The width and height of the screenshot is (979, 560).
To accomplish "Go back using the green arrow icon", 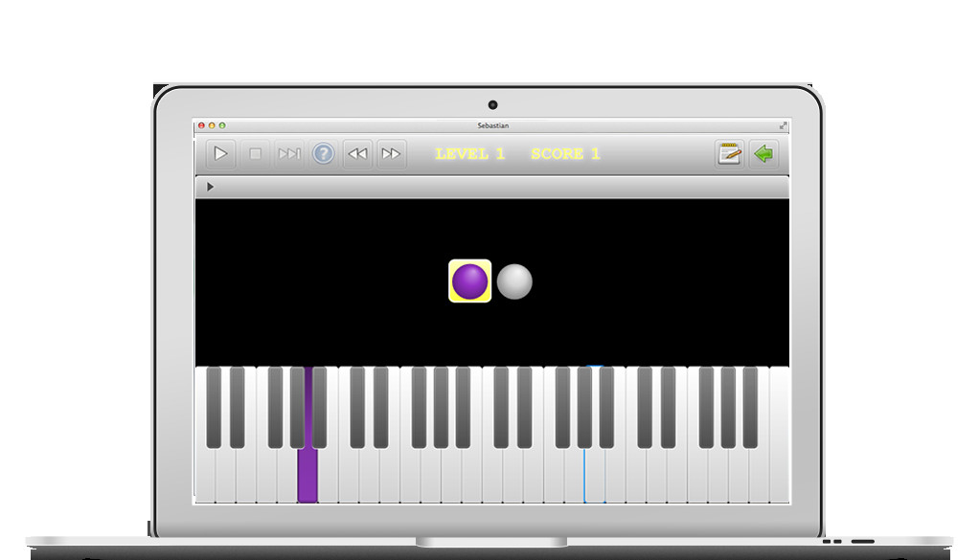I will point(763,153).
